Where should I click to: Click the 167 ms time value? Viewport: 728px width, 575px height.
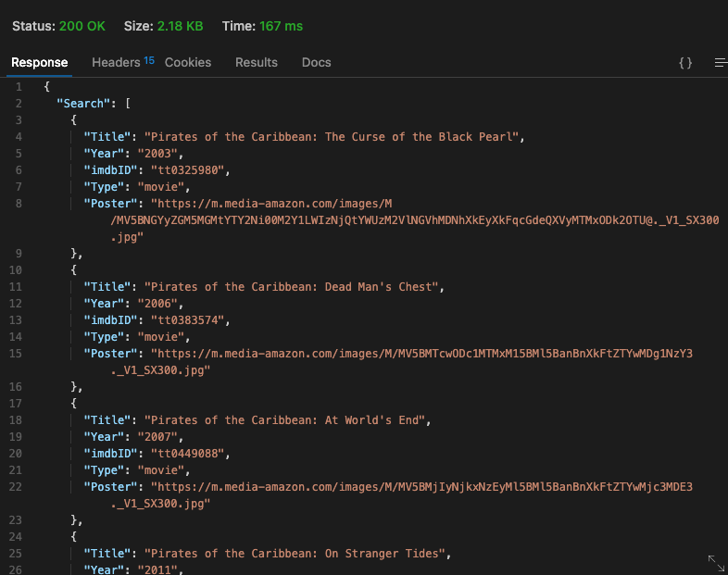[282, 27]
